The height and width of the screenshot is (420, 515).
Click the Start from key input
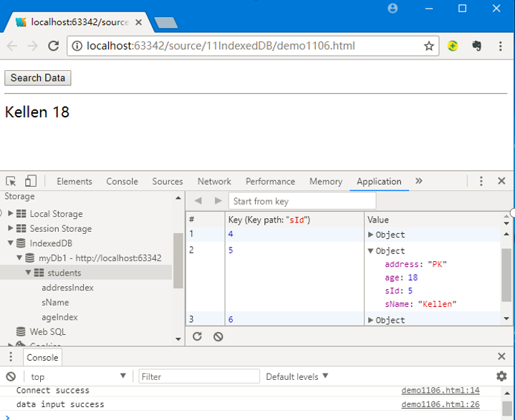click(x=302, y=201)
